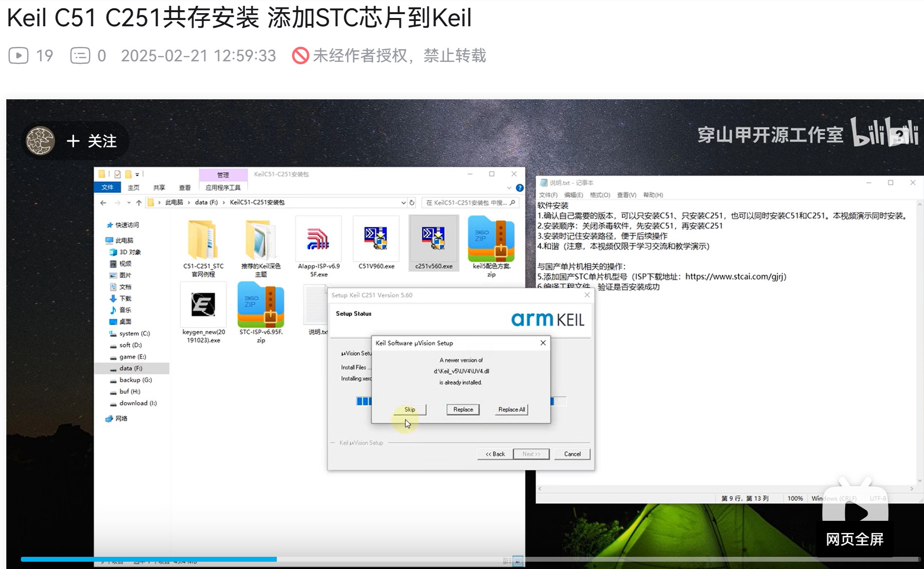Click the 此电脑 breadcrumb in address bar
924x569 pixels.
pyautogui.click(x=174, y=202)
